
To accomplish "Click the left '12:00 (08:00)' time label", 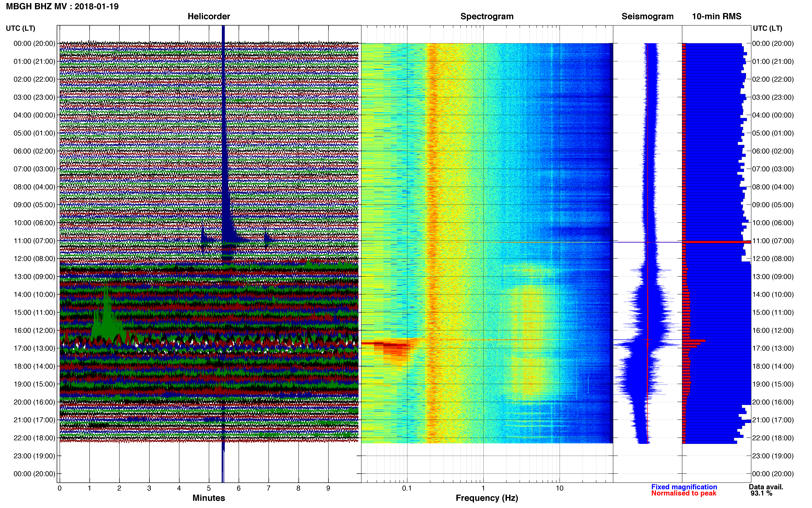I will (x=34, y=259).
